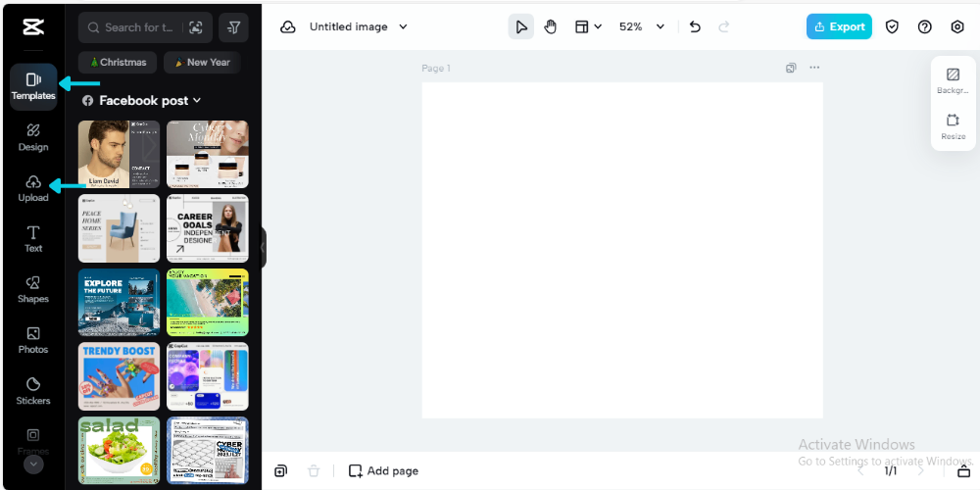Select the hand pan tool
The image size is (980, 490).
pos(550,26)
